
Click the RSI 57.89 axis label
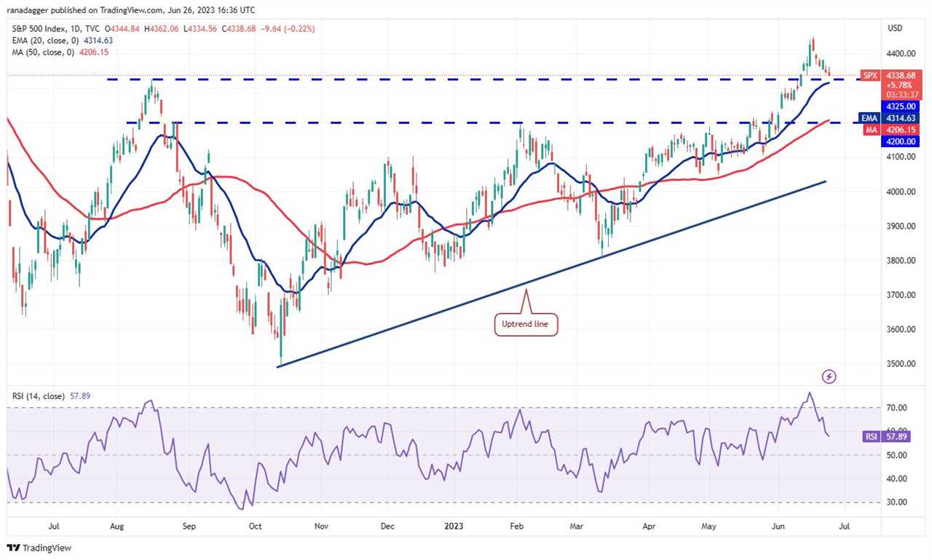888,437
